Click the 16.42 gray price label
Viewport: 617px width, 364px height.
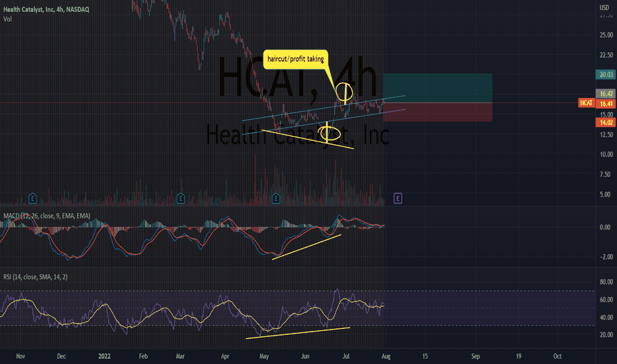(x=606, y=94)
